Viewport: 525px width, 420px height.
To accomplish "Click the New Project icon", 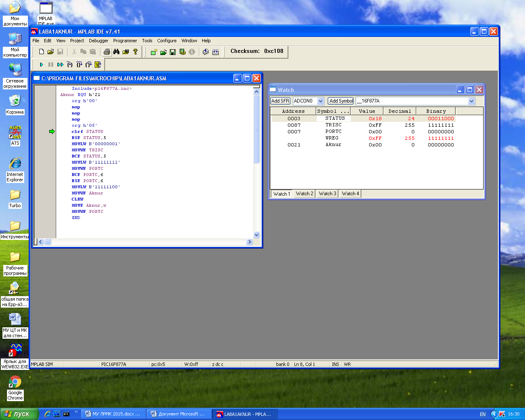I will [x=154, y=52].
